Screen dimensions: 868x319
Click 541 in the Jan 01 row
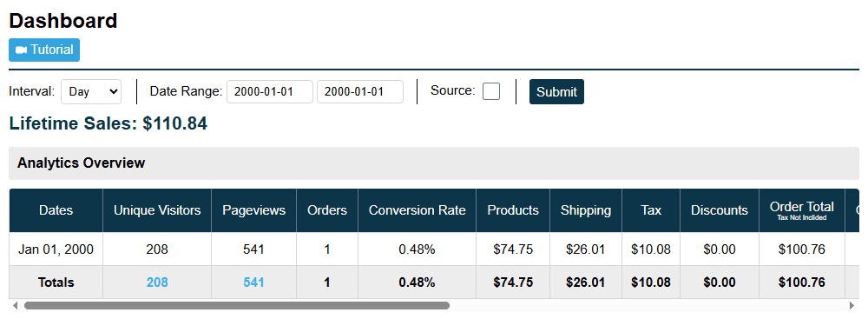tap(254, 249)
